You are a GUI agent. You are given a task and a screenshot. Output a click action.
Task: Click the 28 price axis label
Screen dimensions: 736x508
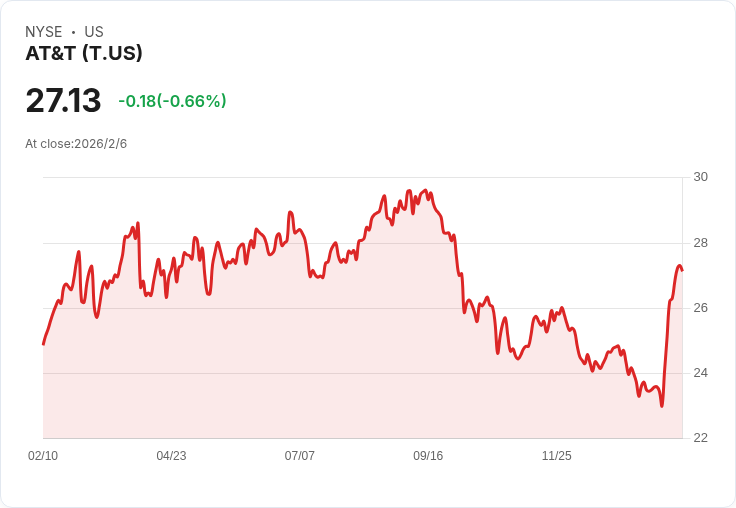coord(701,243)
